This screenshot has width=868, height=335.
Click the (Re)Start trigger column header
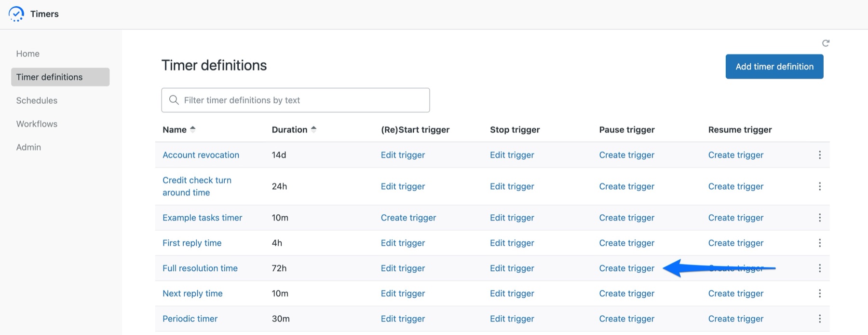pyautogui.click(x=415, y=129)
